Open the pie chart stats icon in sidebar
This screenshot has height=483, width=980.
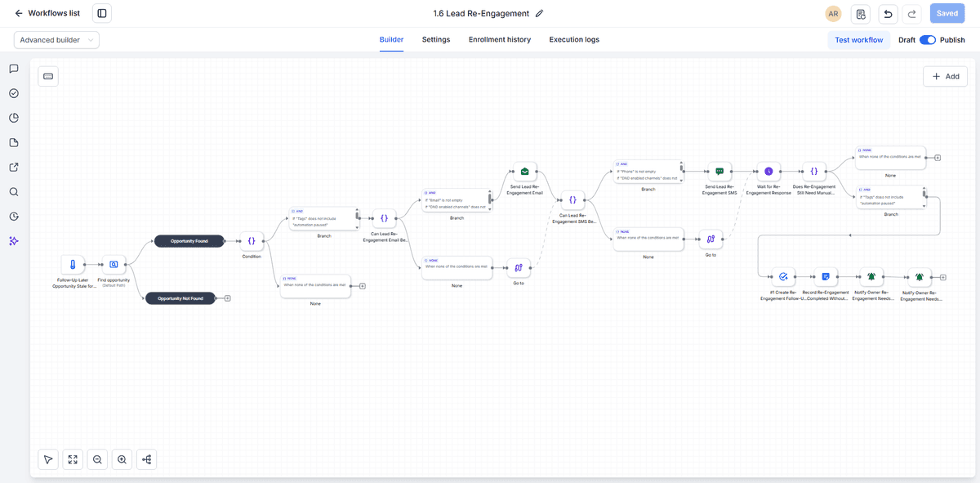coord(14,118)
